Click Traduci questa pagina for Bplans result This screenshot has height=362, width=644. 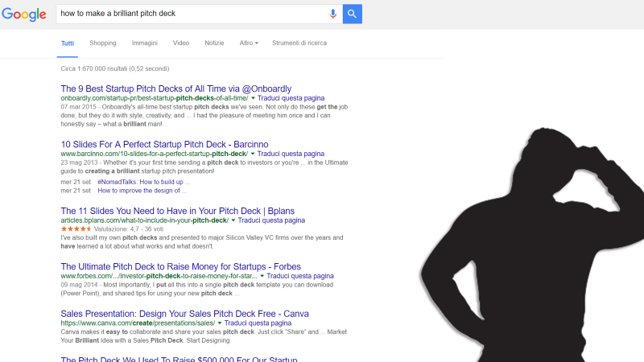[271, 220]
